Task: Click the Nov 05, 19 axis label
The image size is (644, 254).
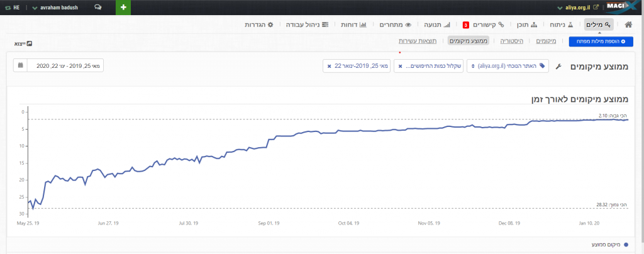Action: coord(429,223)
